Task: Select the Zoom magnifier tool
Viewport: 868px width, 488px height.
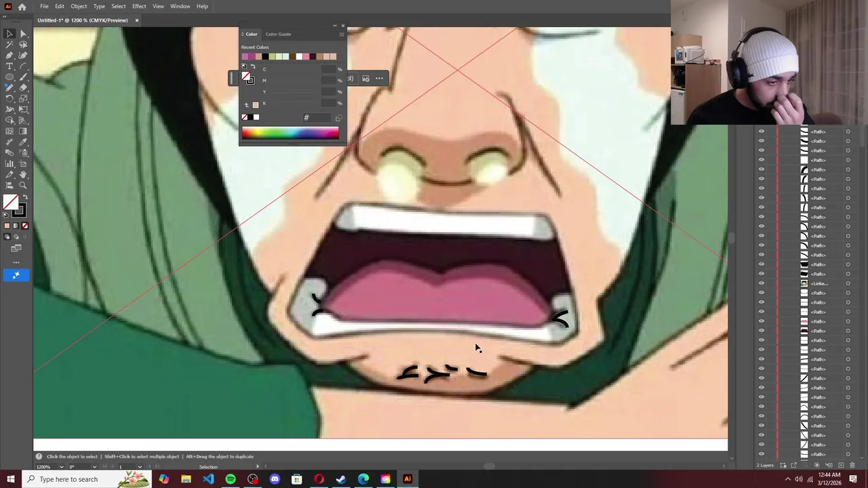Action: point(23,185)
